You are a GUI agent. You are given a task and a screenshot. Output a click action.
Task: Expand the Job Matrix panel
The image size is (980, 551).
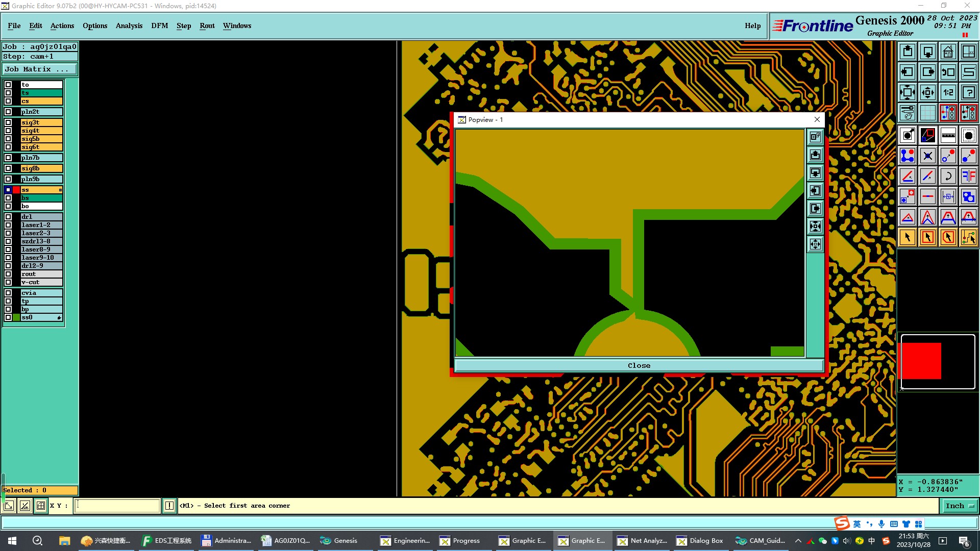[39, 69]
